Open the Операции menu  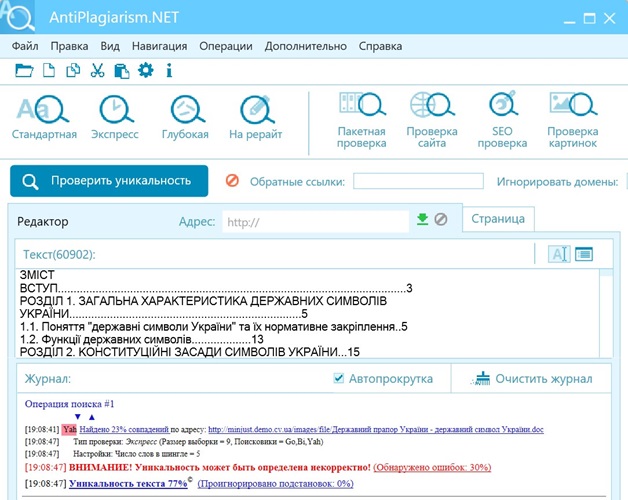click(226, 46)
